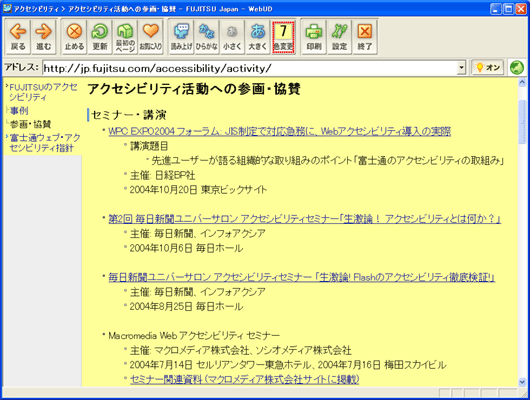530x400 pixels.
Task: Toggle hiragana display with ひらがな button
Action: [207, 37]
